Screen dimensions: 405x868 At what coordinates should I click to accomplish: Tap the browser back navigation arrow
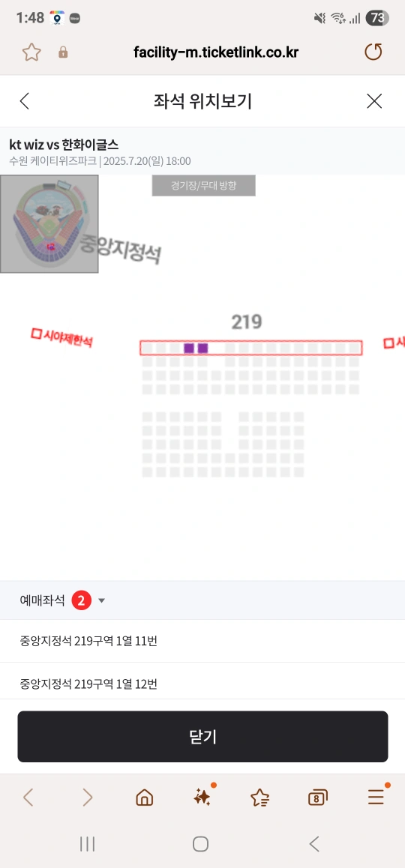(28, 797)
